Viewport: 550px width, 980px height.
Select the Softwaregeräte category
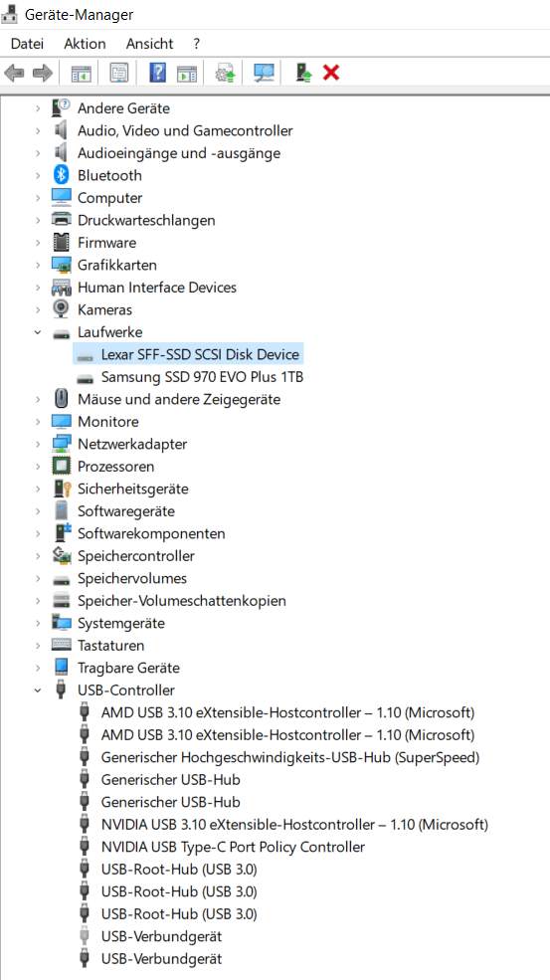[126, 511]
